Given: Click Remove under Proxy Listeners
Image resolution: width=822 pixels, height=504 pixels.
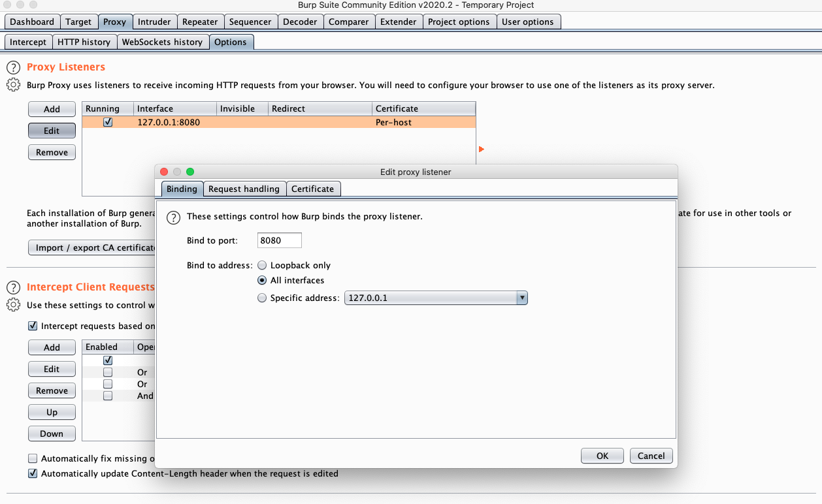Looking at the screenshot, I should (x=52, y=152).
